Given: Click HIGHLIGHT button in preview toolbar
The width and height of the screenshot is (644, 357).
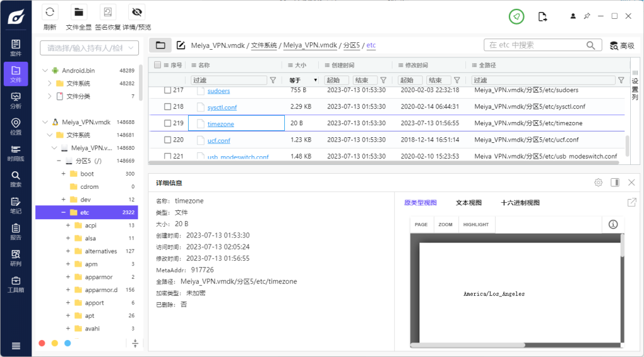Looking at the screenshot, I should [x=475, y=225].
